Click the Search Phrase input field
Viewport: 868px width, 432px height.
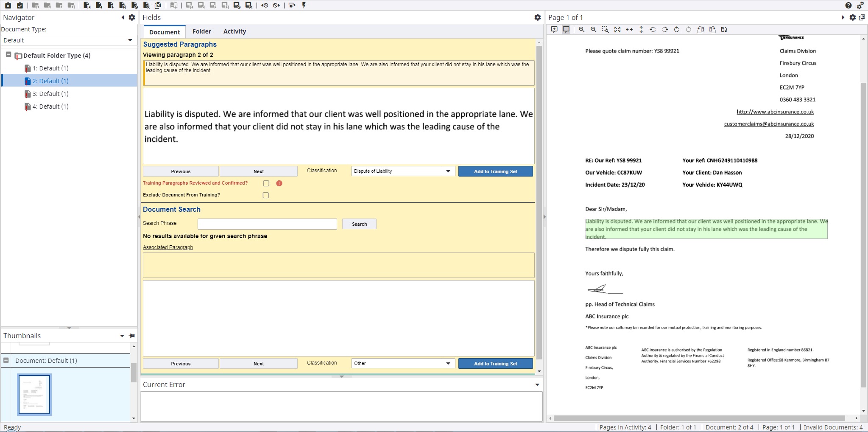pos(267,224)
